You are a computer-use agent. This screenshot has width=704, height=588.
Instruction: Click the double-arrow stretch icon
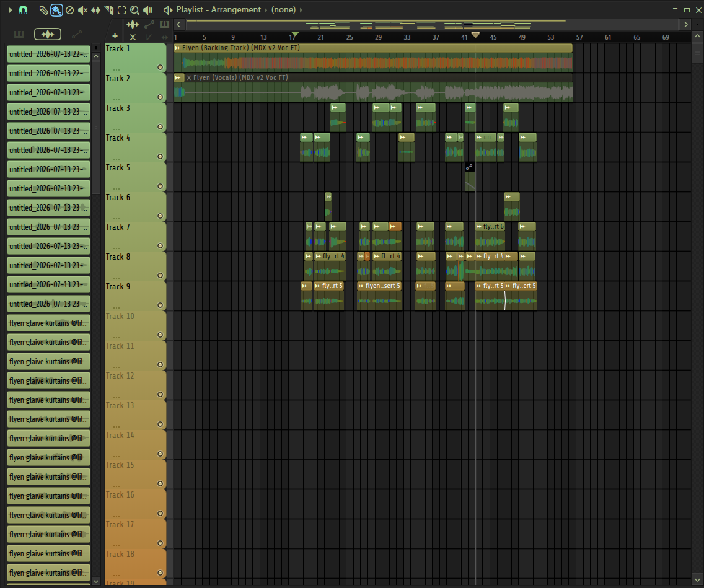tap(164, 37)
